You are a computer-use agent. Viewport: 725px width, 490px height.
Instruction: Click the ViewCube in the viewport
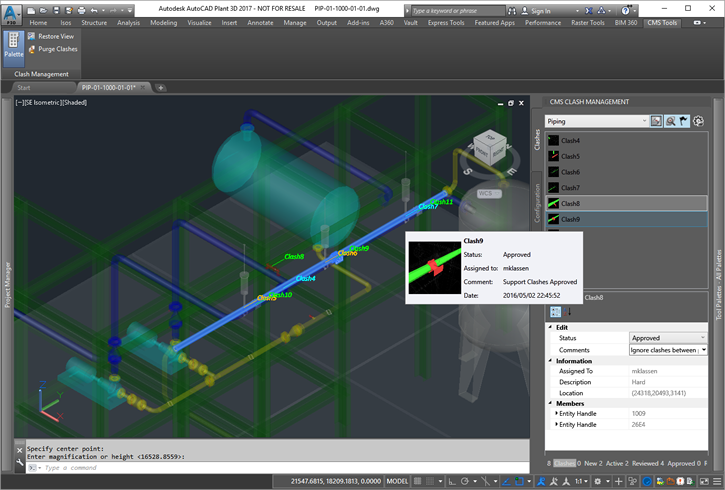pos(490,149)
